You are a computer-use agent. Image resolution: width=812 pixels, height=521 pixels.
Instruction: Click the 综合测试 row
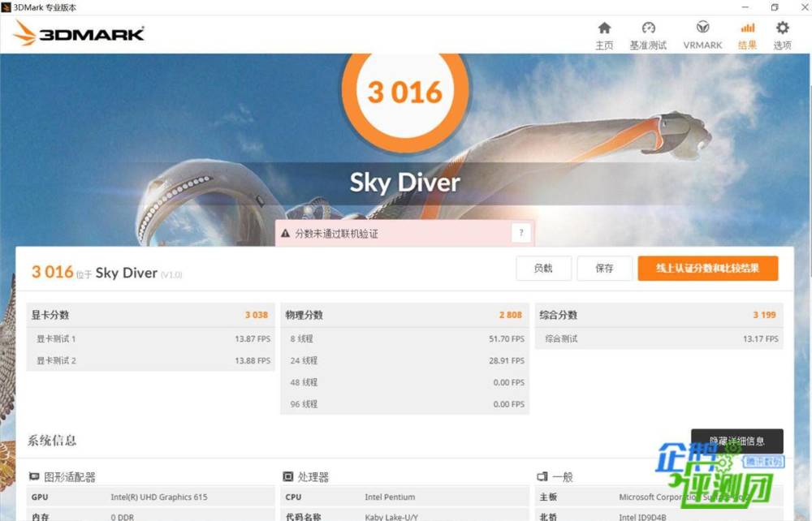659,339
